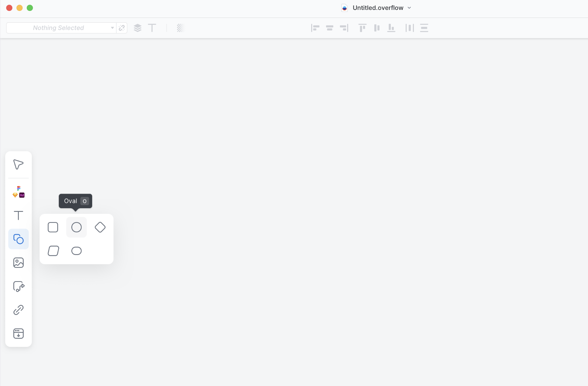Viewport: 588px width, 386px height.
Task: Open the Nothing Selected style dropdown
Action: (61, 28)
